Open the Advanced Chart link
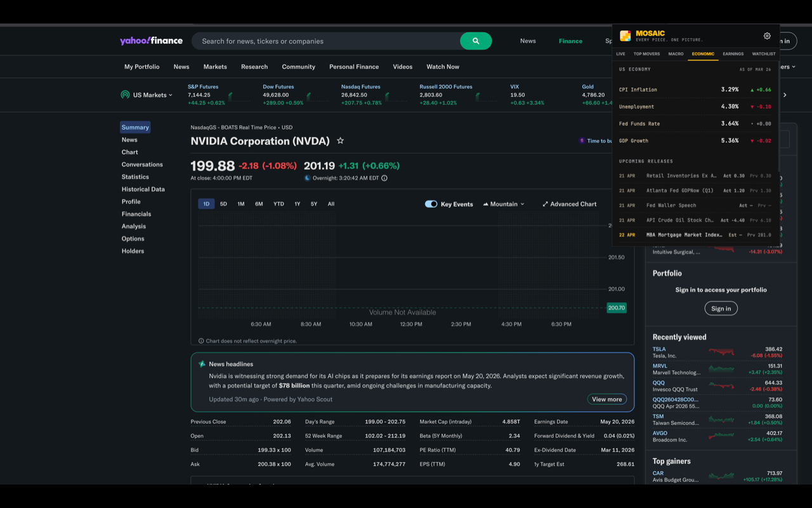 tap(569, 204)
